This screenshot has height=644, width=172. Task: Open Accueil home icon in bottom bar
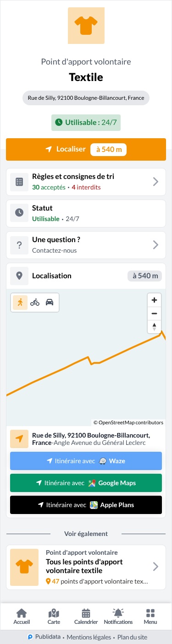coord(22,617)
